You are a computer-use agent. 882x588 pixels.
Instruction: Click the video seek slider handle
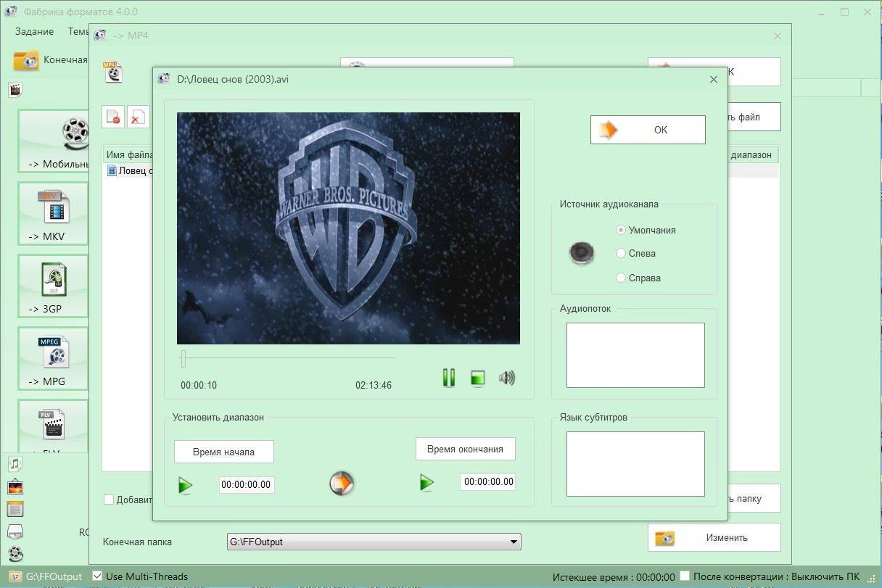pyautogui.click(x=184, y=358)
